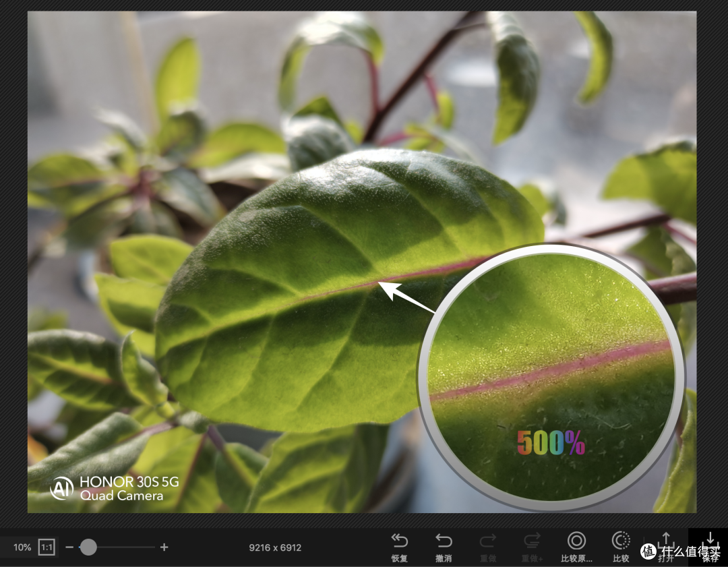728x567 pixels.
Task: Click the 保存 save icon
Action: [710, 541]
